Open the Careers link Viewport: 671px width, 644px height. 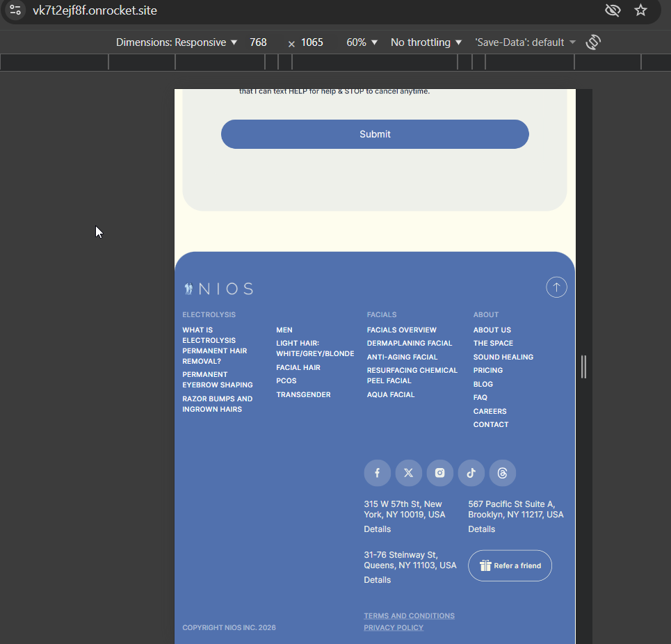[x=490, y=411]
